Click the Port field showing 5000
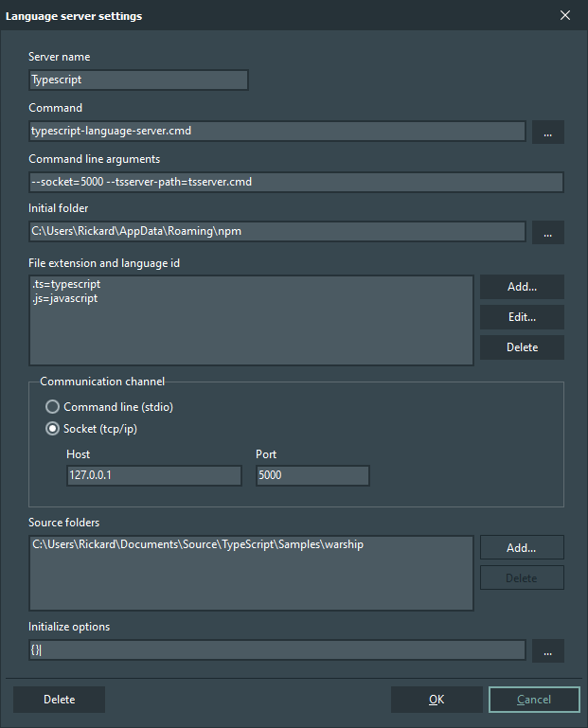The image size is (588, 728). click(312, 475)
